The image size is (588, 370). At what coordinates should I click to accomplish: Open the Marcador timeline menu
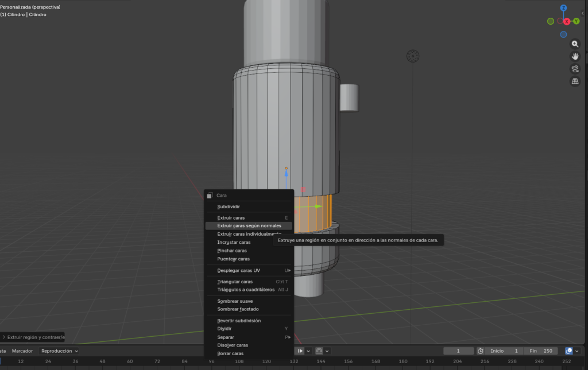(x=22, y=351)
